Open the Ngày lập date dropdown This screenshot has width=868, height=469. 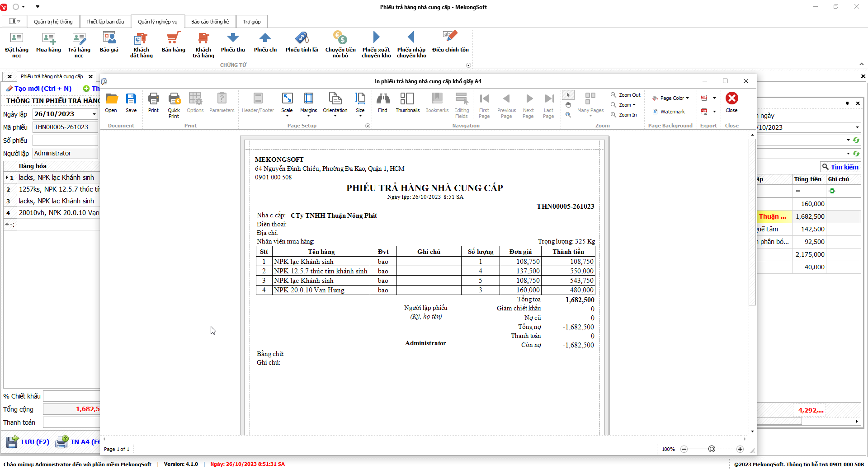(94, 114)
